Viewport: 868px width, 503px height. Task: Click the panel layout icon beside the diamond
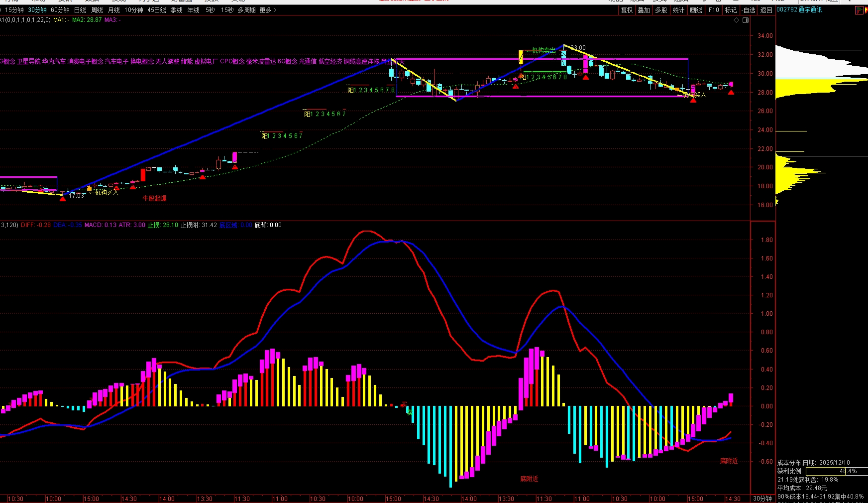pyautogui.click(x=746, y=20)
